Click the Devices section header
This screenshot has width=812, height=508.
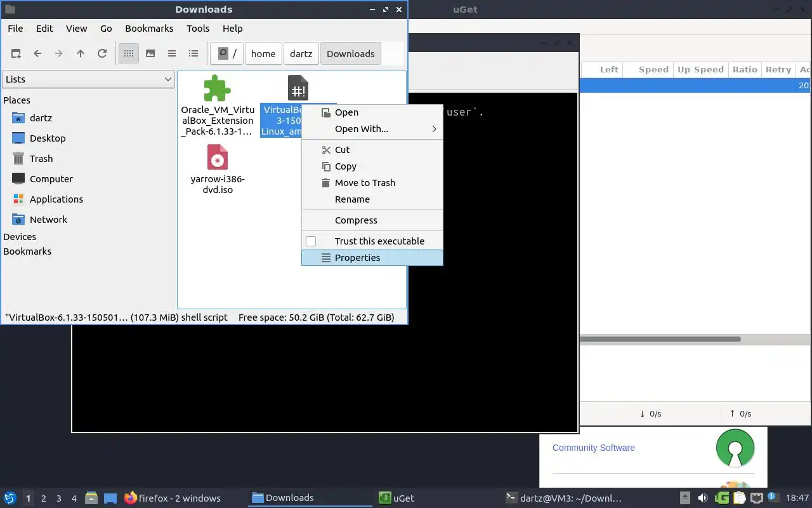click(20, 237)
